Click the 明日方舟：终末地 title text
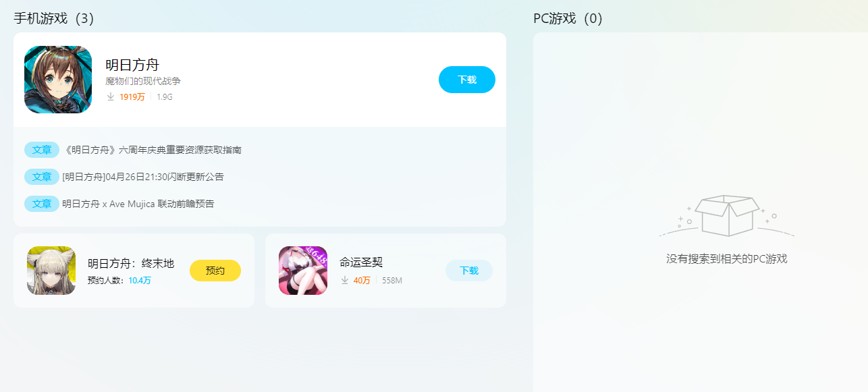This screenshot has height=392, width=868. [131, 263]
